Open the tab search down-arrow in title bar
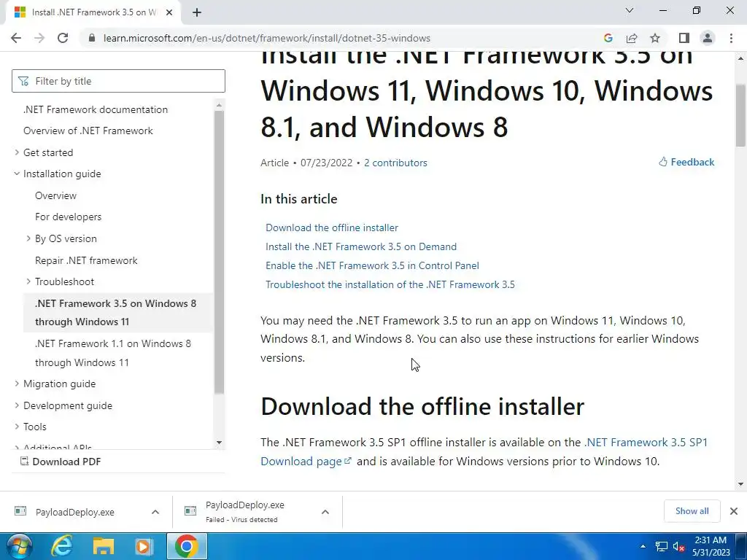747x560 pixels. pyautogui.click(x=630, y=10)
